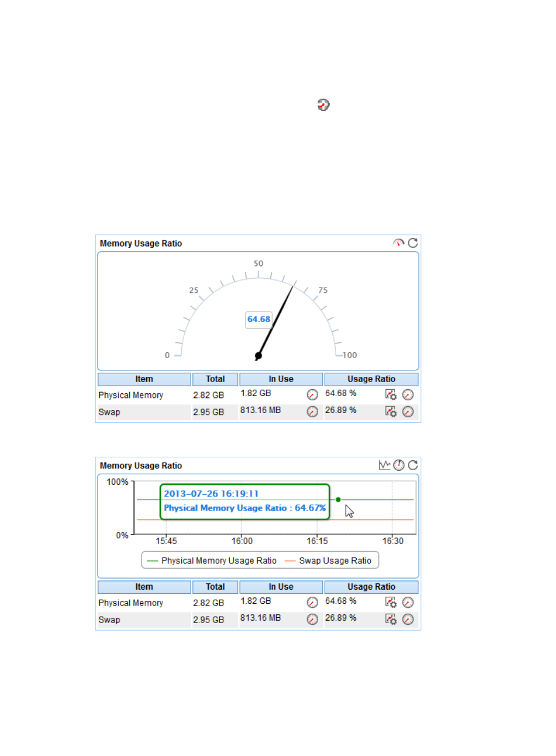Open Physical Memory In Use history, gauge panel
Viewport: 556px width, 756px height.
coord(312,395)
